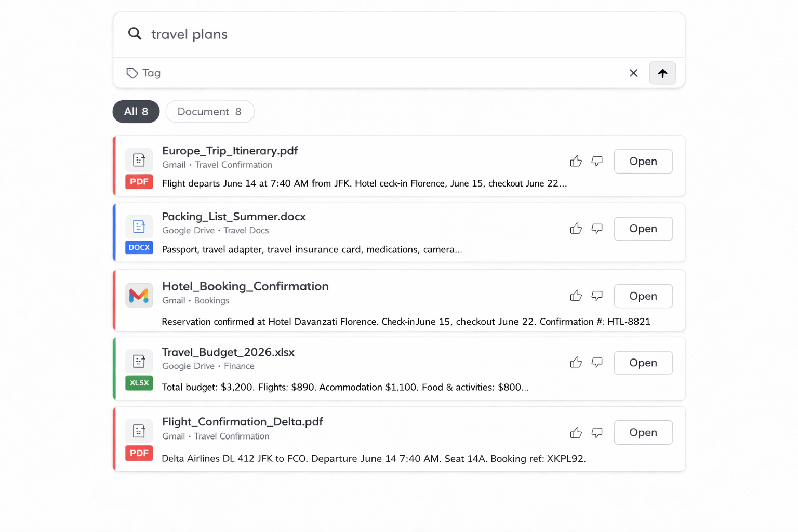Open the Hotel_Booking_Confirmation email
Image resolution: width=798 pixels, height=532 pixels.
point(643,296)
